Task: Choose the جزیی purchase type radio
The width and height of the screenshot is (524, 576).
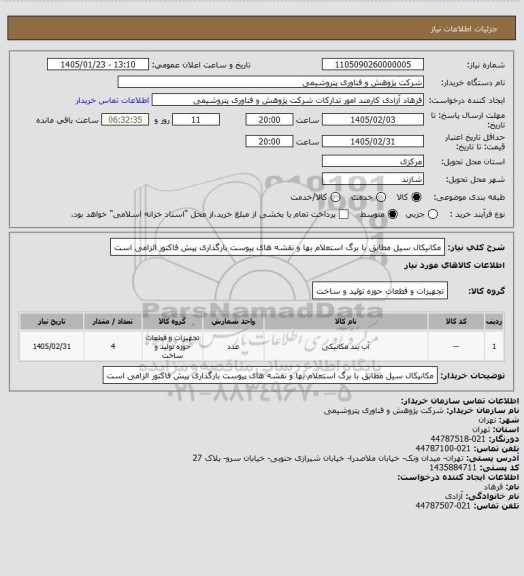Action: [433, 214]
